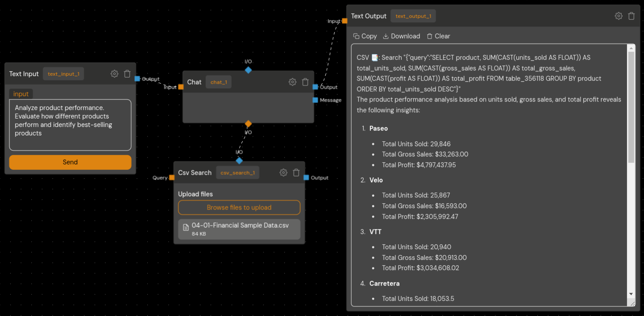Viewport: 644px width, 316px height.
Task: Click the chat_1 ID badge
Action: (x=219, y=82)
